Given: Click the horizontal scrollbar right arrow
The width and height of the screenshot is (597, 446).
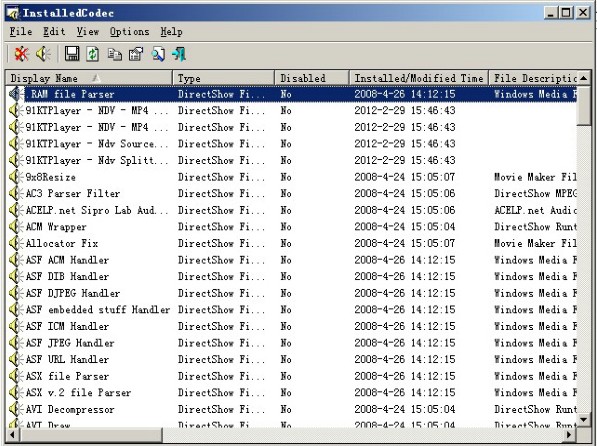Looking at the screenshot, I should click(x=570, y=434).
